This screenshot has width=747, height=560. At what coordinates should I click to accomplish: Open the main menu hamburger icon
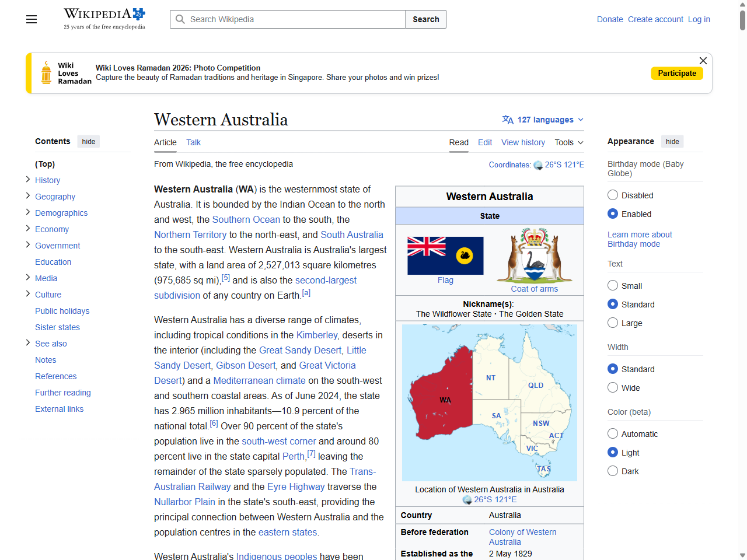(31, 19)
